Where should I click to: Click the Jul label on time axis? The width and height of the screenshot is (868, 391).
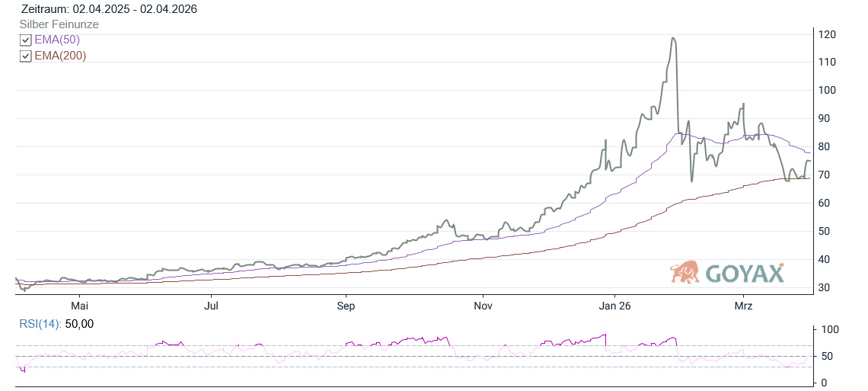212,306
